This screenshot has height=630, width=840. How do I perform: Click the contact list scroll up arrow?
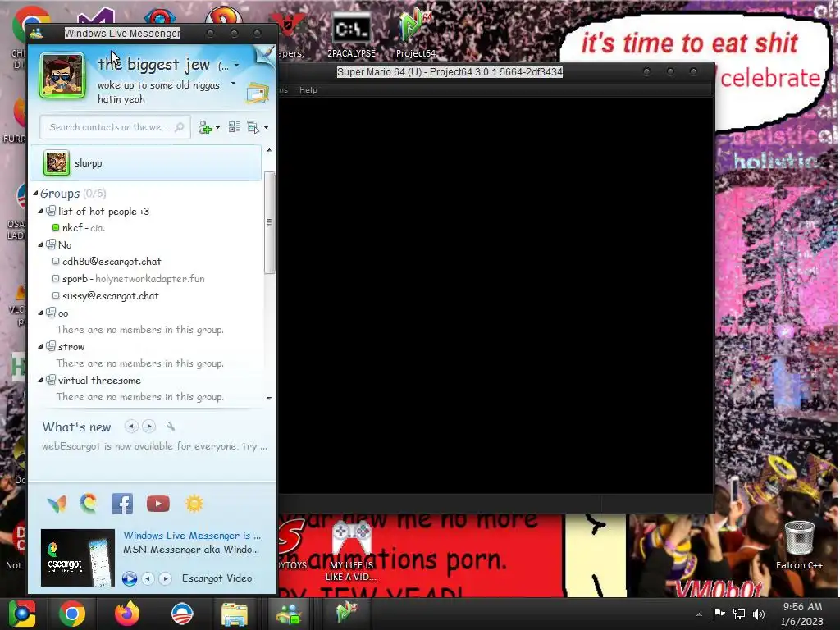tap(269, 151)
